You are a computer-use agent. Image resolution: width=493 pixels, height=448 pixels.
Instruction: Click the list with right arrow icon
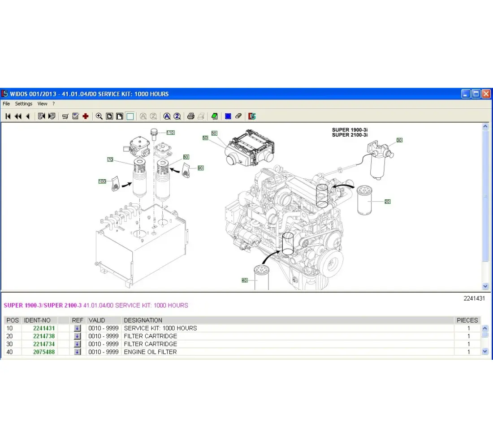[x=52, y=116]
